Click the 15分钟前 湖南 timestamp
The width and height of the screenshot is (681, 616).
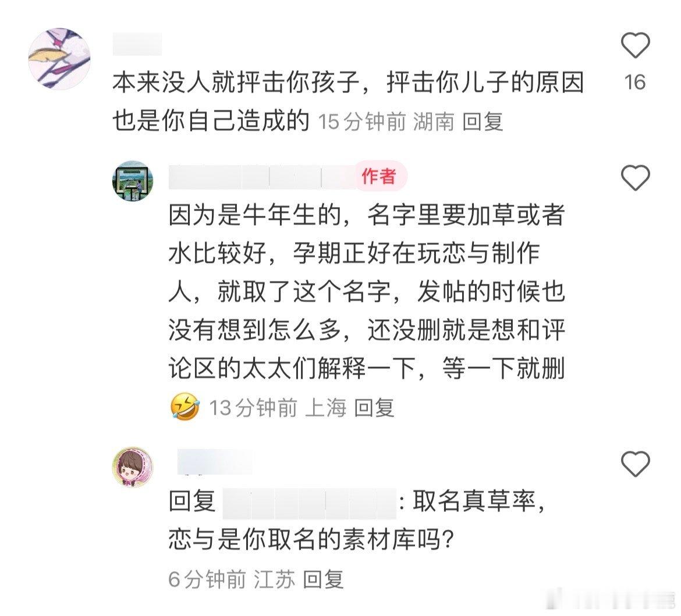pyautogui.click(x=386, y=121)
